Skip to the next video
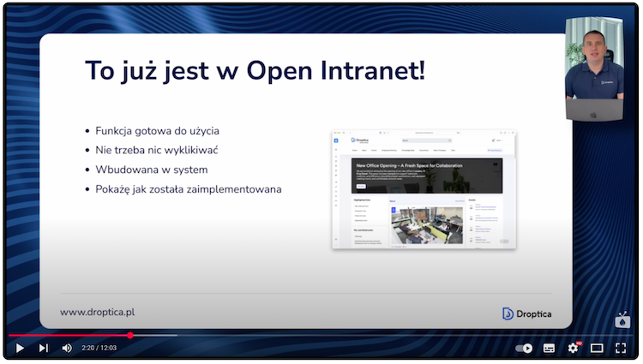Screen dimensions: 643x364 click(x=44, y=348)
